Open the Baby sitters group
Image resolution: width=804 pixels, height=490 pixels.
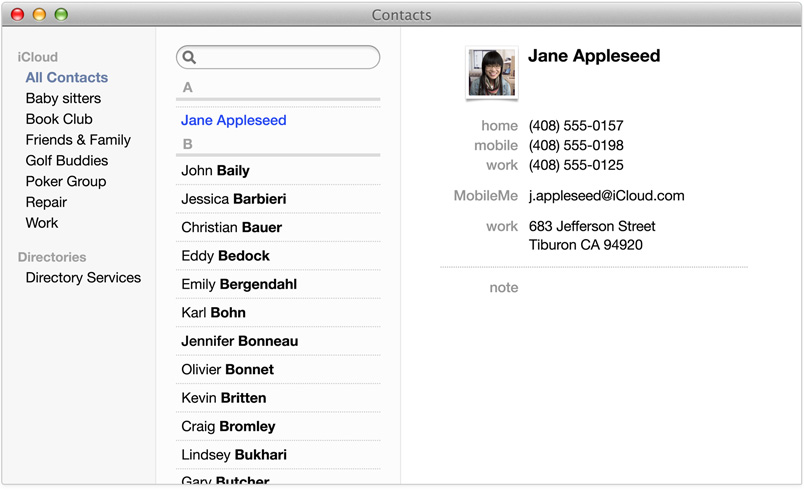coord(63,98)
